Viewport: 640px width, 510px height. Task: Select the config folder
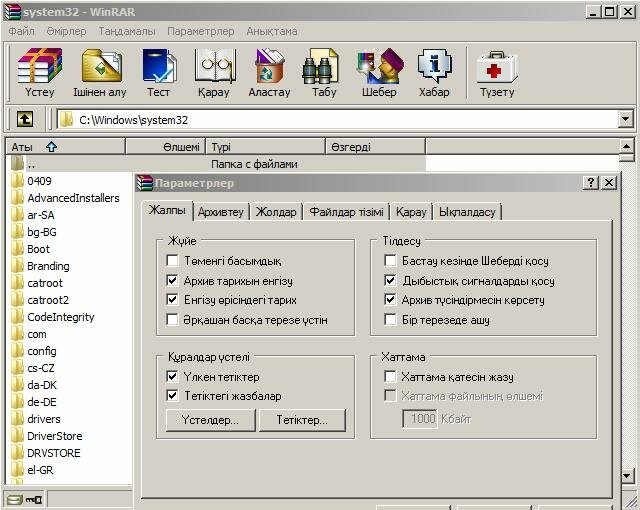pos(34,351)
